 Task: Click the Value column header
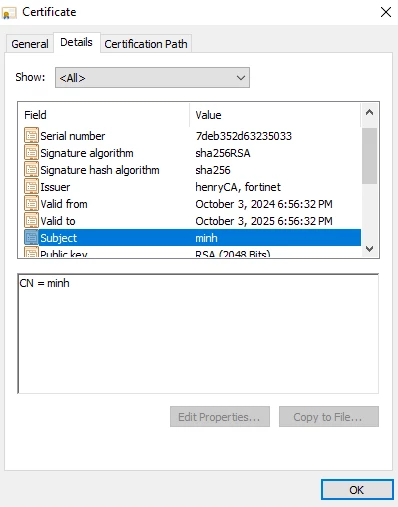pos(275,115)
